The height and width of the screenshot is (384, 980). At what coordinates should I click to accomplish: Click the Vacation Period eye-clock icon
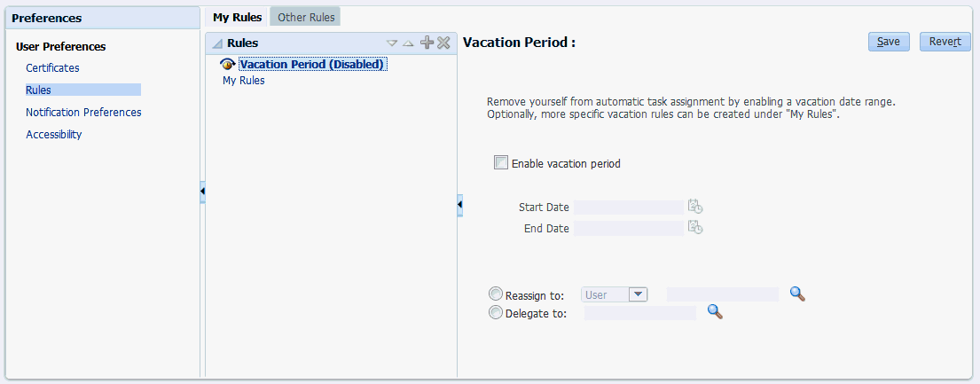(228, 64)
